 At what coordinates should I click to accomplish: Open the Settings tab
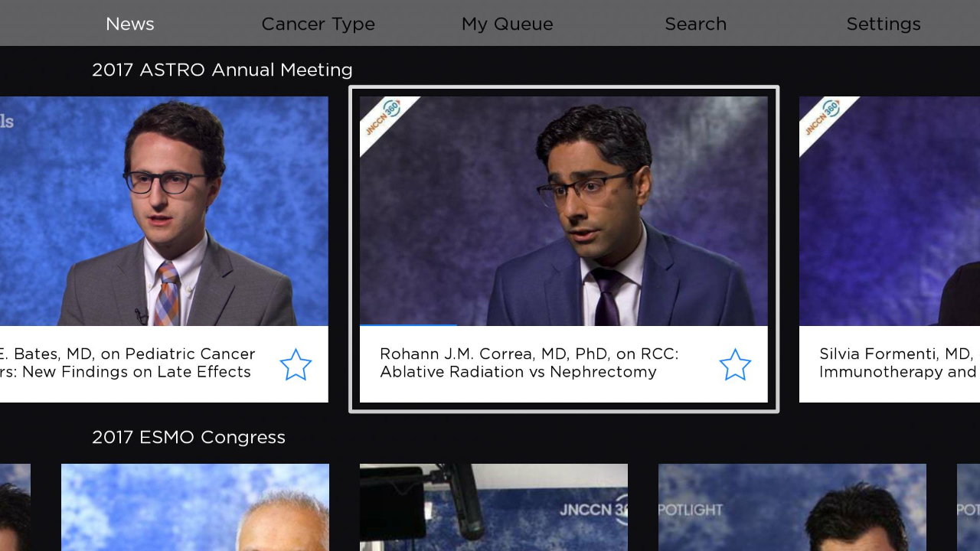coord(884,24)
